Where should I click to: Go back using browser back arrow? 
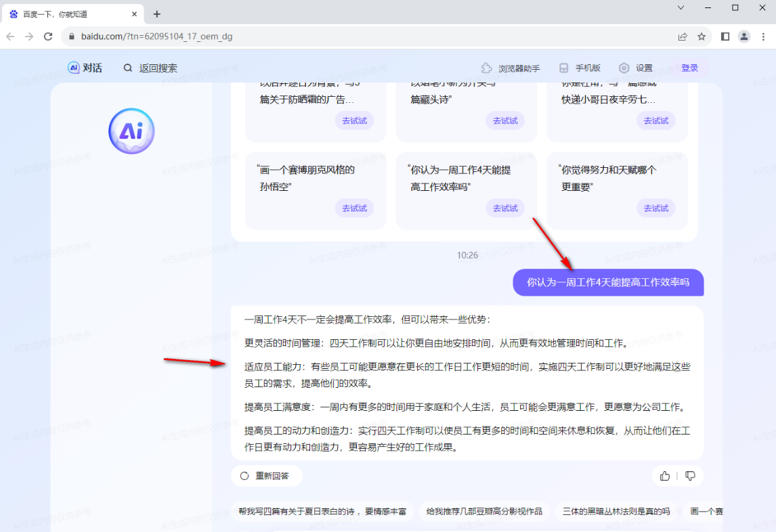coord(10,37)
